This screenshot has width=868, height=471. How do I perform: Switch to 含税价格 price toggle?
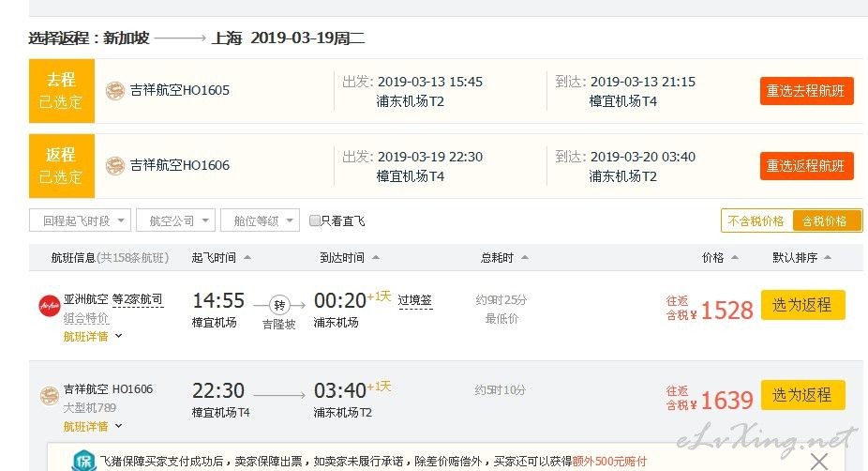coord(826,221)
